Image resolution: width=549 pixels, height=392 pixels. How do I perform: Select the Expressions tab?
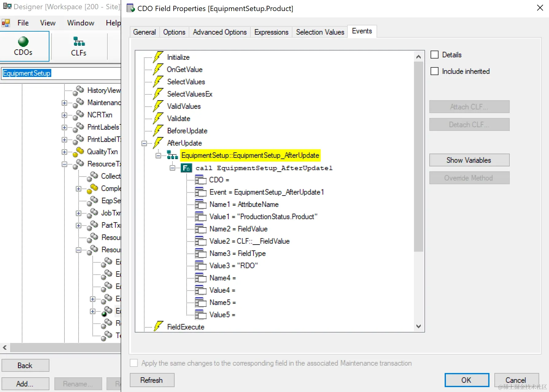point(271,32)
